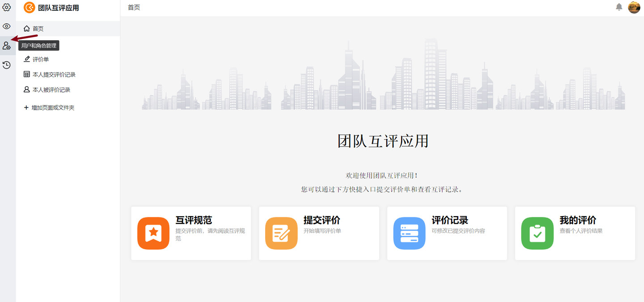Click text 开始填写评价单

[x=322, y=231]
